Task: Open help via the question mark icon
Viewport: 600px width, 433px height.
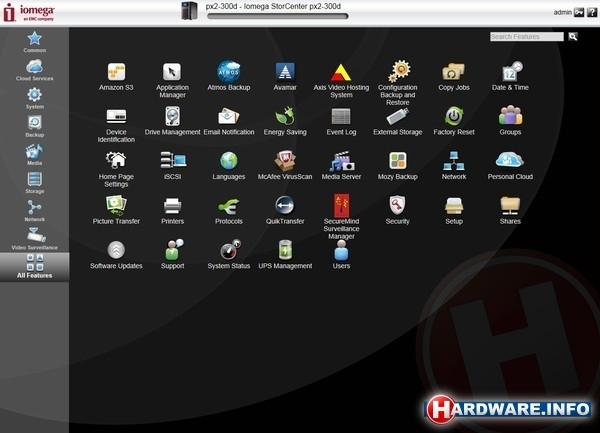Action: pos(592,12)
